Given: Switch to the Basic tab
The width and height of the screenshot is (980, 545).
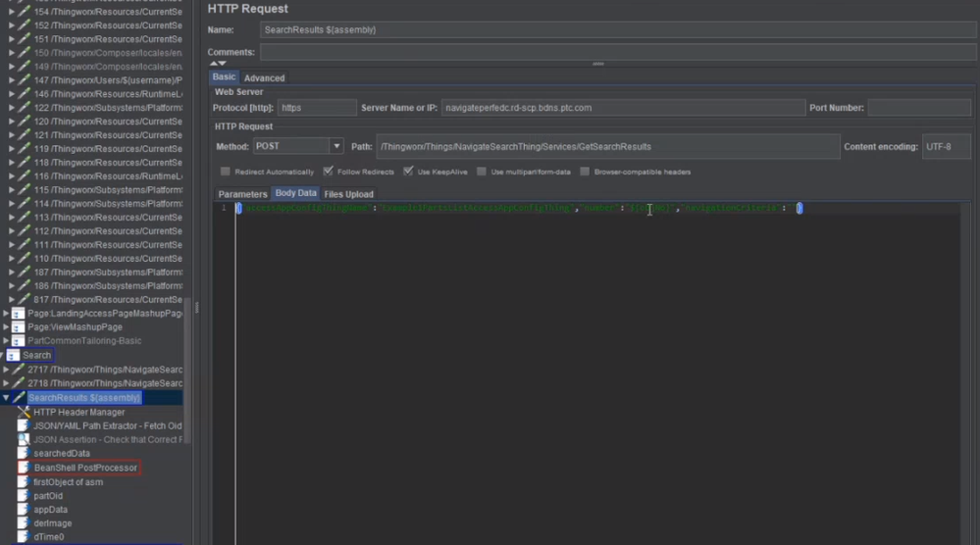Looking at the screenshot, I should (224, 76).
